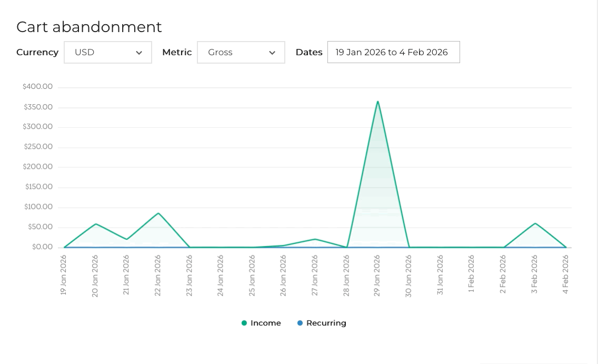
Task: Open the Metric Gross dropdown
Action: point(241,52)
